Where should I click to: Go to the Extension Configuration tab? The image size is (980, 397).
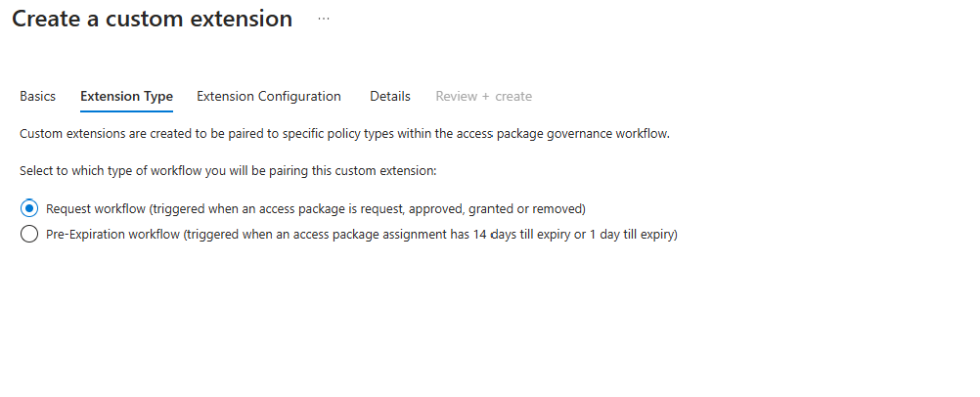click(269, 96)
